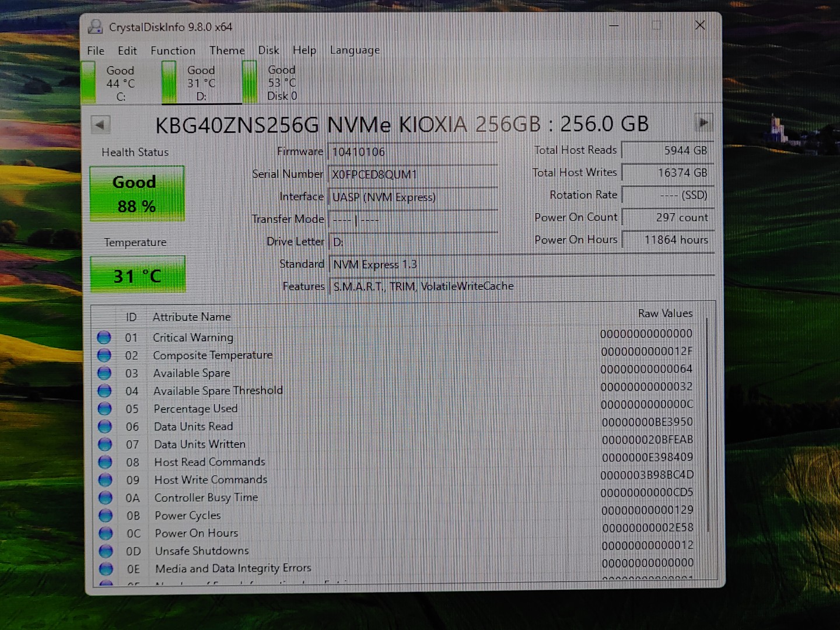Viewport: 840px width, 630px height.
Task: Select the Composite Temperature attribute name
Action: [x=212, y=355]
